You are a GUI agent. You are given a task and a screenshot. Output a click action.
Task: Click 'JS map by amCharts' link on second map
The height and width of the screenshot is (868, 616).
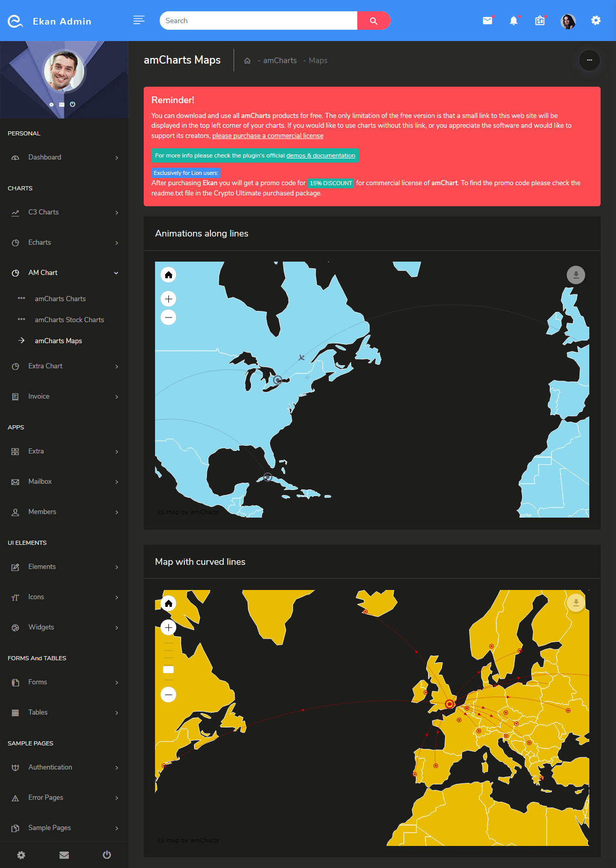coord(188,840)
